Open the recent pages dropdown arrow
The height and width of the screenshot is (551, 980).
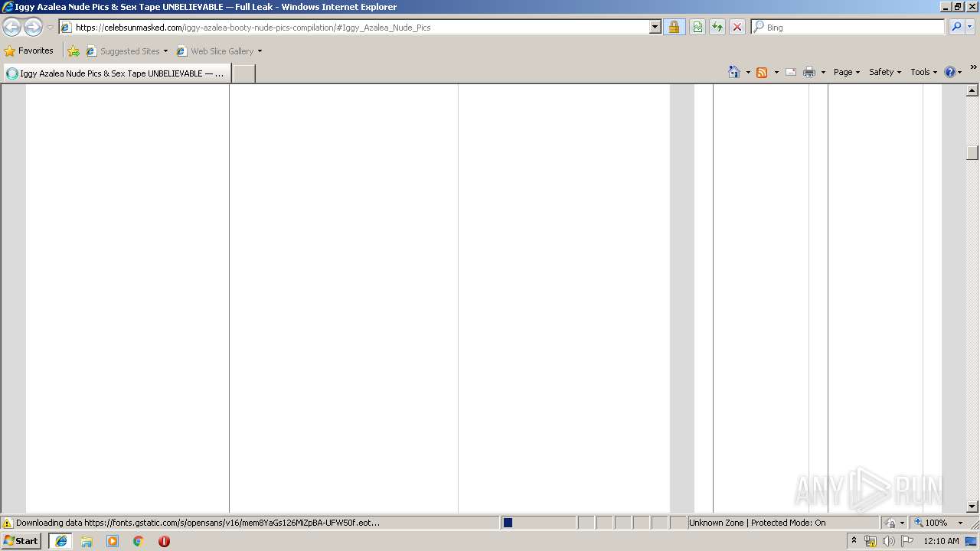point(50,28)
